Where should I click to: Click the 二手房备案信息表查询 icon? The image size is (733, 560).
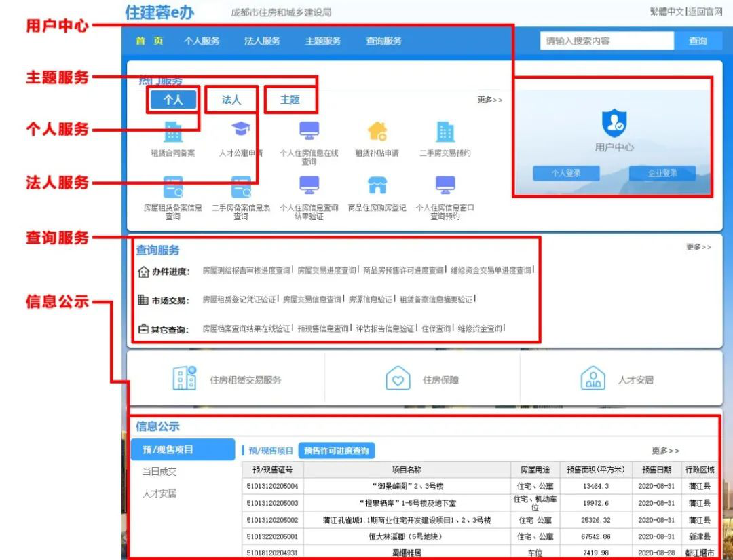point(241,187)
